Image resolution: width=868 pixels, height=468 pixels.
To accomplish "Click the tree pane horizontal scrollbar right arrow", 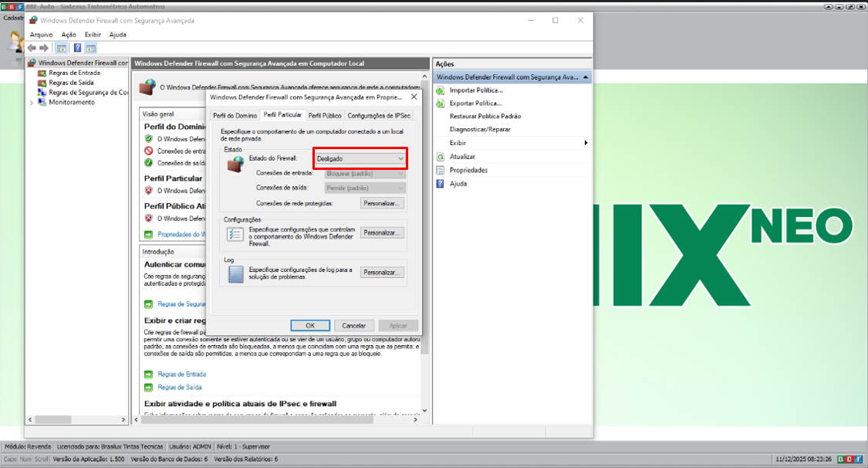I will tap(123, 420).
